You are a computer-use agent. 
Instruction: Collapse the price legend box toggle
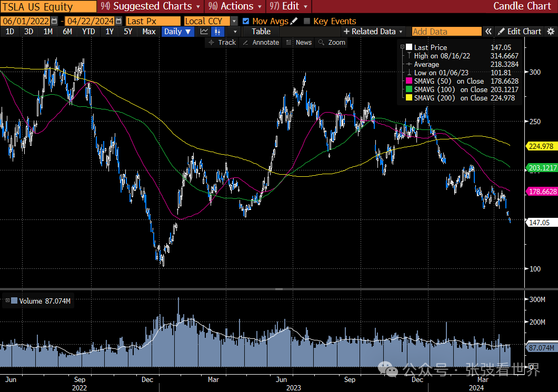click(402, 47)
